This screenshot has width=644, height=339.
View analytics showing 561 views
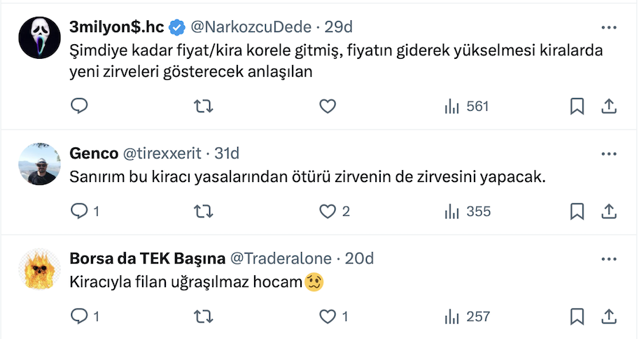coord(466,106)
